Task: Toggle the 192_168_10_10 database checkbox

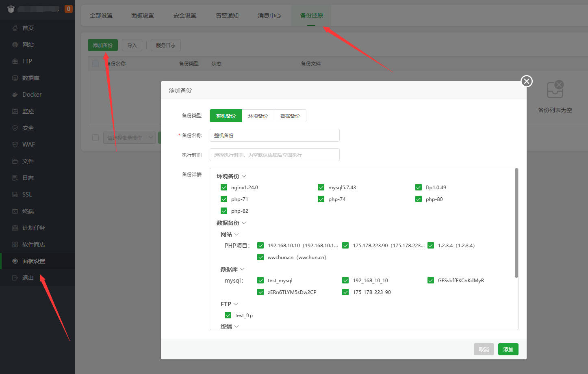Action: point(345,280)
